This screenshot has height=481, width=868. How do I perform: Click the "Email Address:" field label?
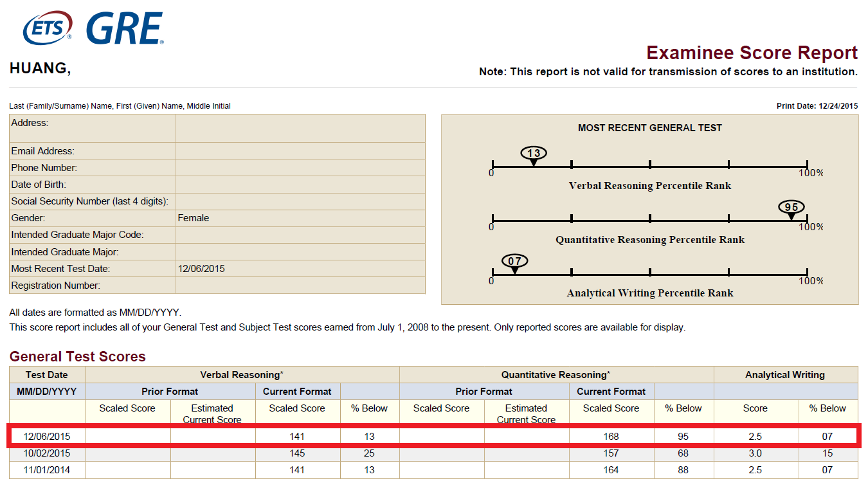pos(43,151)
